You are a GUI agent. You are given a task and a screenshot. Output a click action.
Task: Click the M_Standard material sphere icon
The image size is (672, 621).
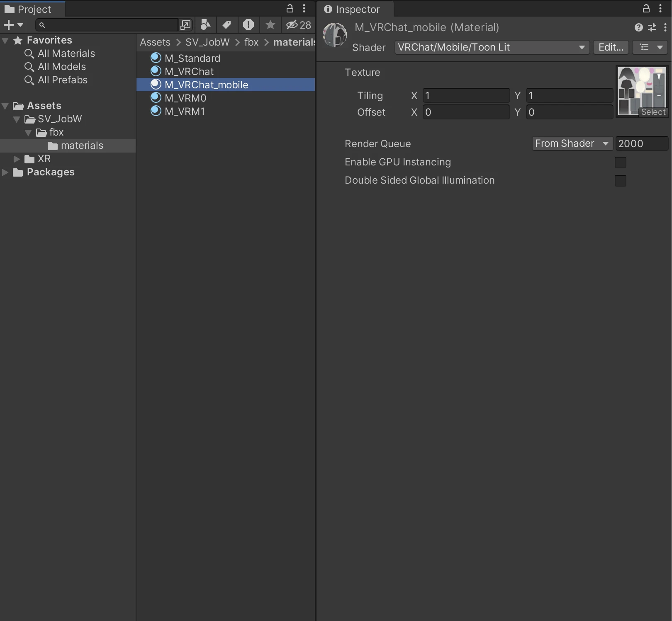(x=156, y=58)
